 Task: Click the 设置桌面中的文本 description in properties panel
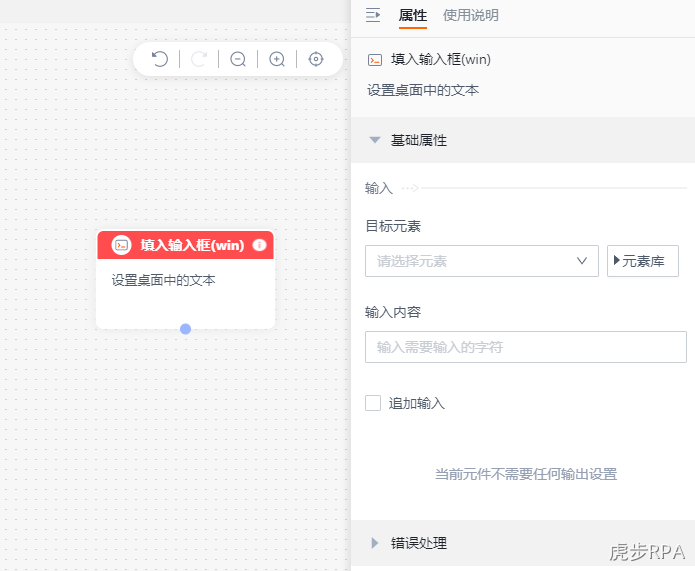[x=423, y=90]
